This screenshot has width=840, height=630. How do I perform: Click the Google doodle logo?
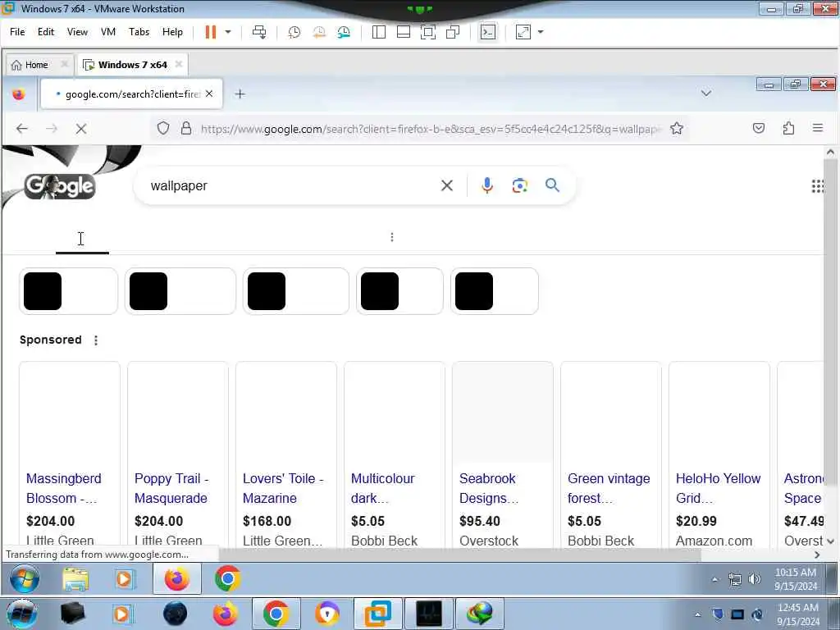coord(60,186)
